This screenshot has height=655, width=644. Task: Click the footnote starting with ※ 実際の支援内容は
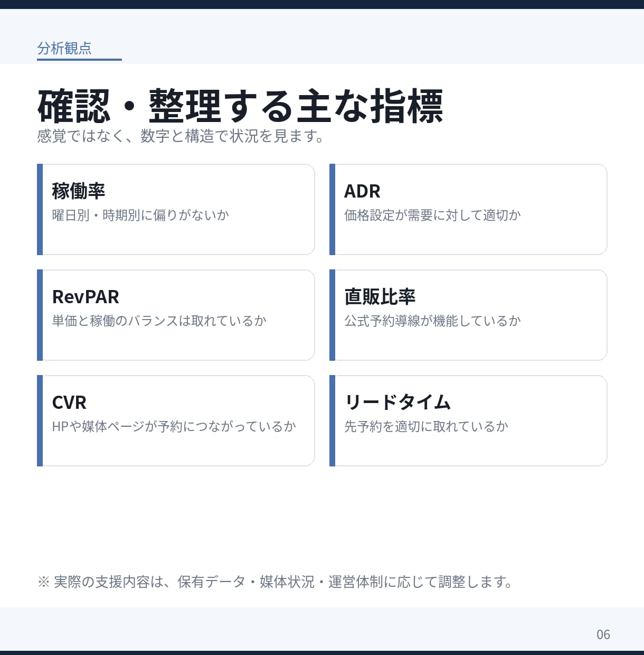[275, 582]
